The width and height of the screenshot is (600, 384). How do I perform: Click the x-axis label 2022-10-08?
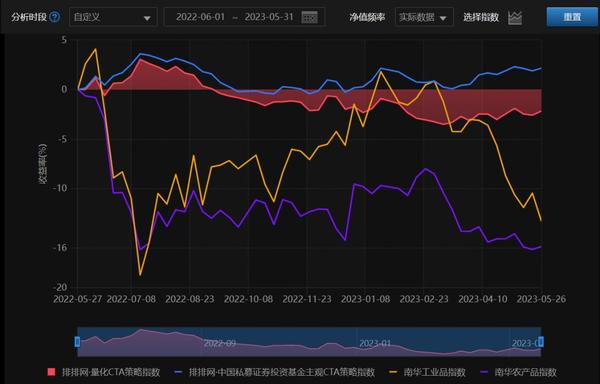click(248, 299)
